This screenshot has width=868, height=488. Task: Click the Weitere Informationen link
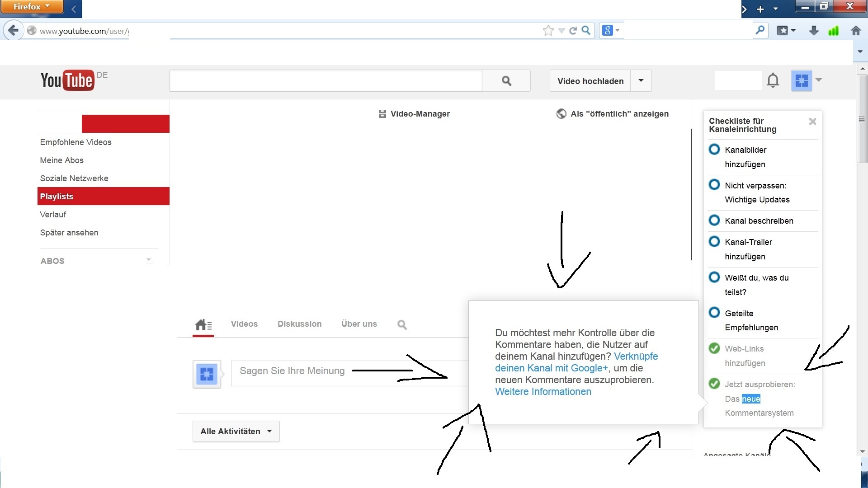coord(543,392)
